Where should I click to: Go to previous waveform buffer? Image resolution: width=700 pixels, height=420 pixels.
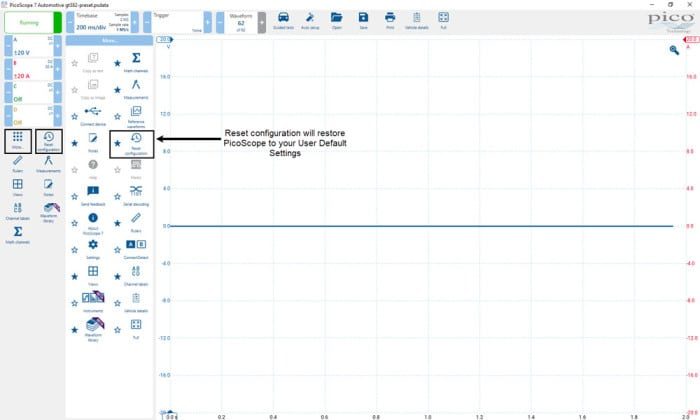(220, 22)
